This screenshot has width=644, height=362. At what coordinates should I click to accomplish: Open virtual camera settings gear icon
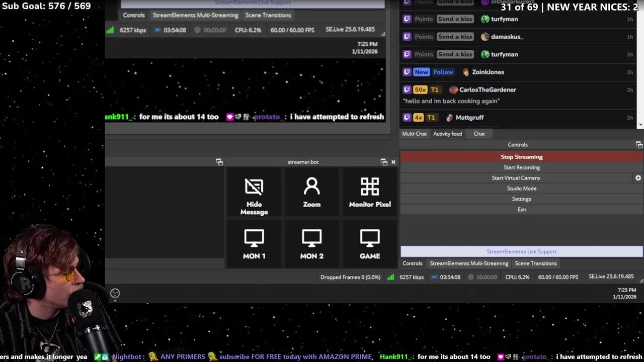(x=638, y=177)
